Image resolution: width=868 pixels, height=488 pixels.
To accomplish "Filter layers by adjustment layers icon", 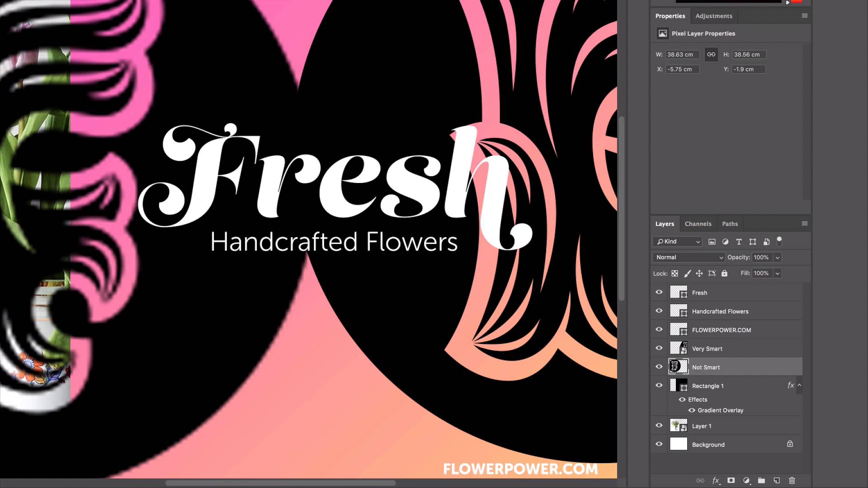I will tap(725, 242).
